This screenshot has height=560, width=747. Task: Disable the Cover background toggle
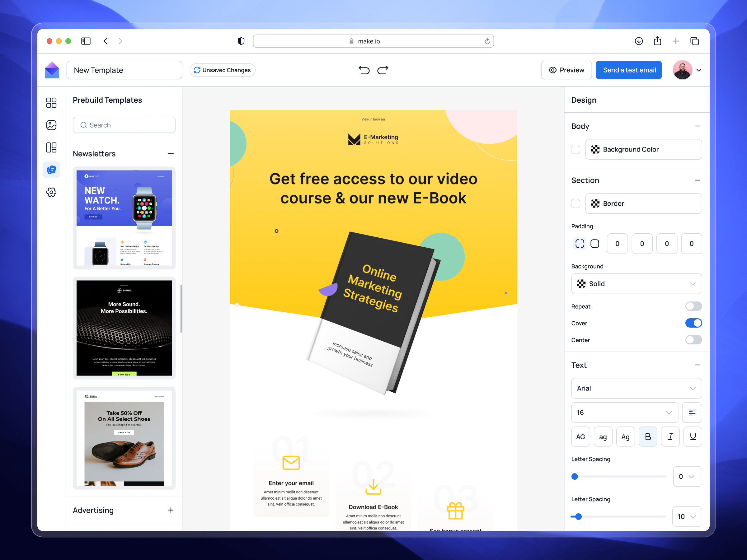(x=693, y=323)
